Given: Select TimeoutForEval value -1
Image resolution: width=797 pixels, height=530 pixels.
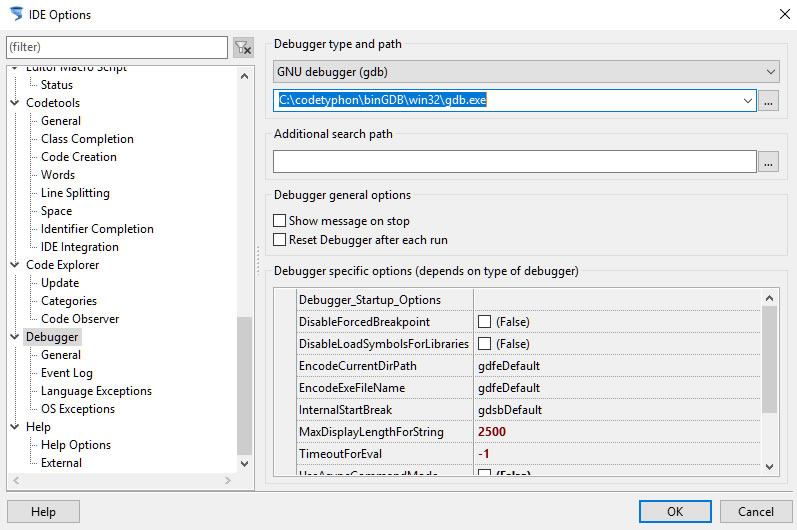Looking at the screenshot, I should (x=483, y=454).
